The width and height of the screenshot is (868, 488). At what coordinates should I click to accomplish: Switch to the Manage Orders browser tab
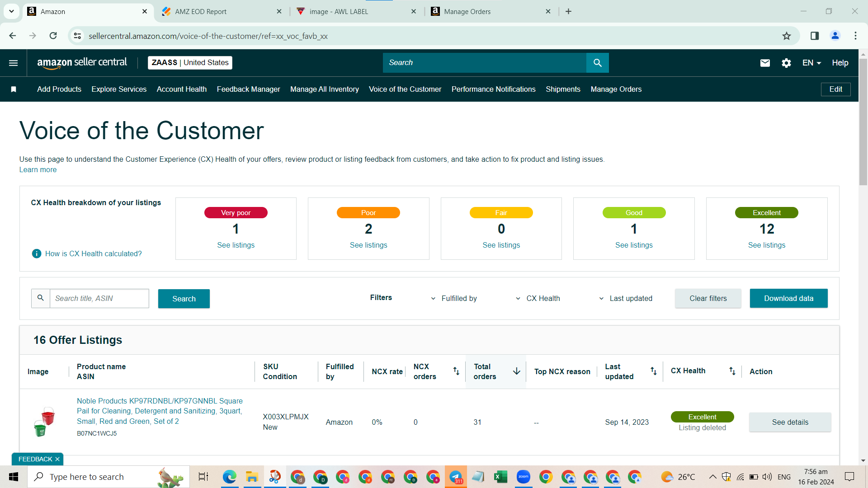click(x=491, y=12)
